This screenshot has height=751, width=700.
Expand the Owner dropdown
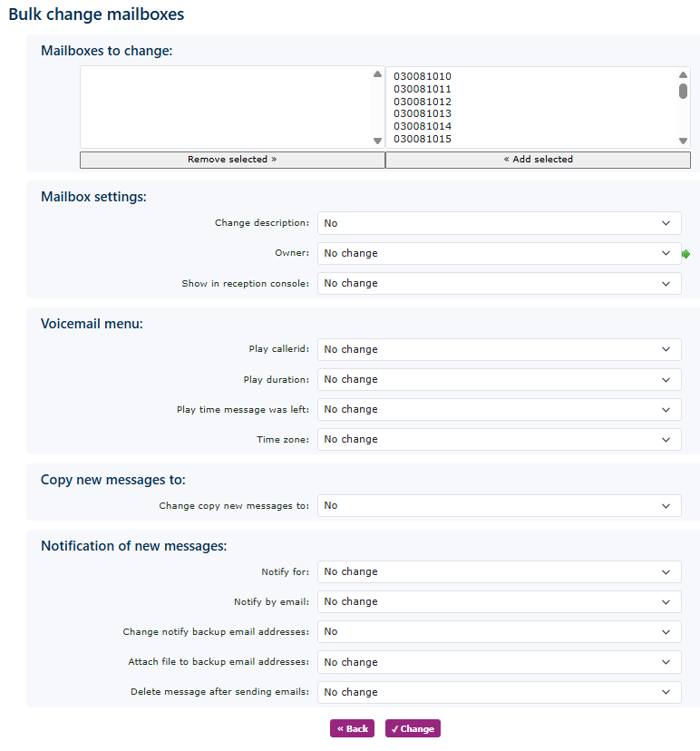pyautogui.click(x=499, y=253)
